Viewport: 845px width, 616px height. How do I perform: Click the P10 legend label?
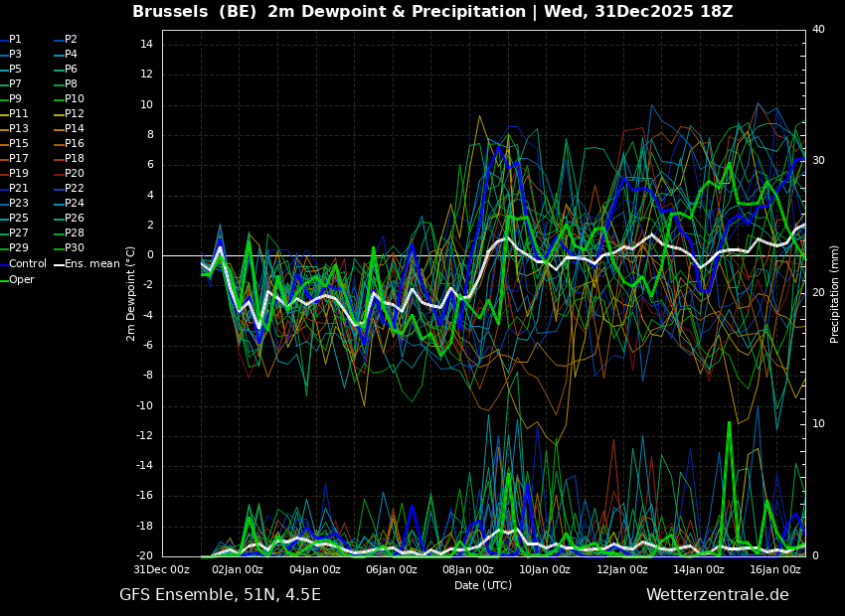[75, 99]
